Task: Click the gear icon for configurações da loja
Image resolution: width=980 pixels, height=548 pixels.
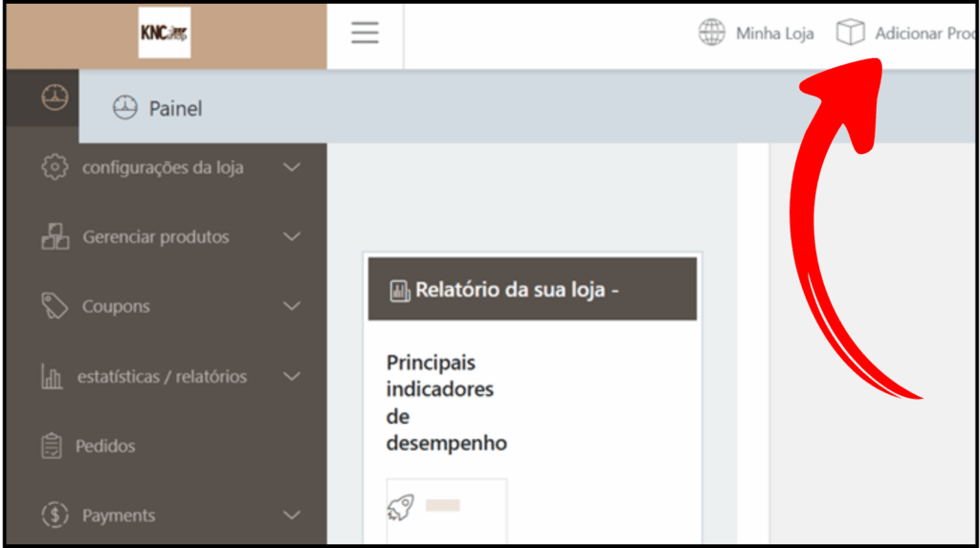Action: tap(56, 167)
